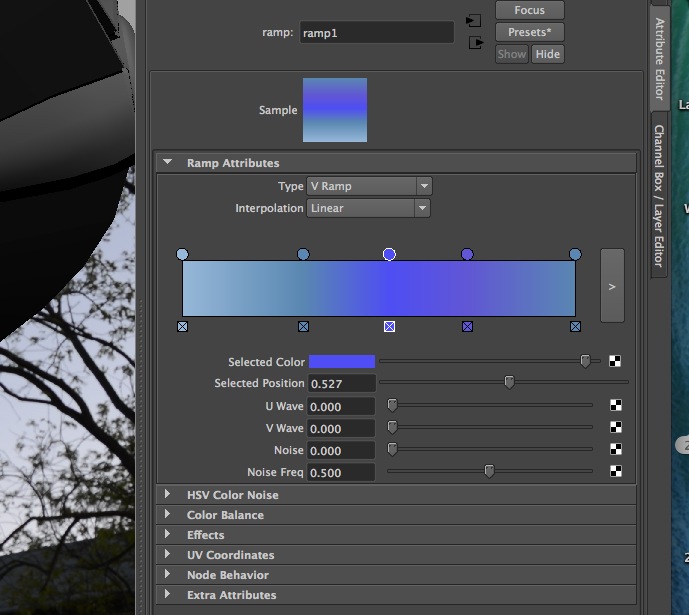Click the V Wave map checker icon

(616, 427)
